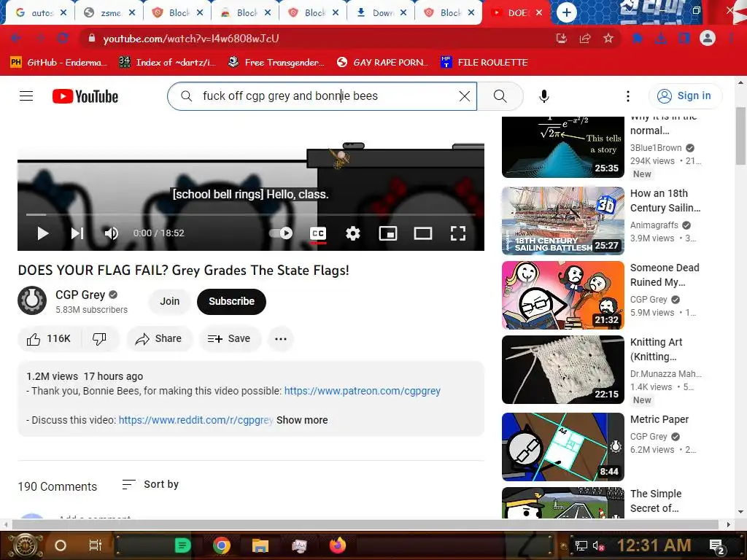Switch to the 'auto' Google tab
747x560 pixels.
tap(41, 13)
